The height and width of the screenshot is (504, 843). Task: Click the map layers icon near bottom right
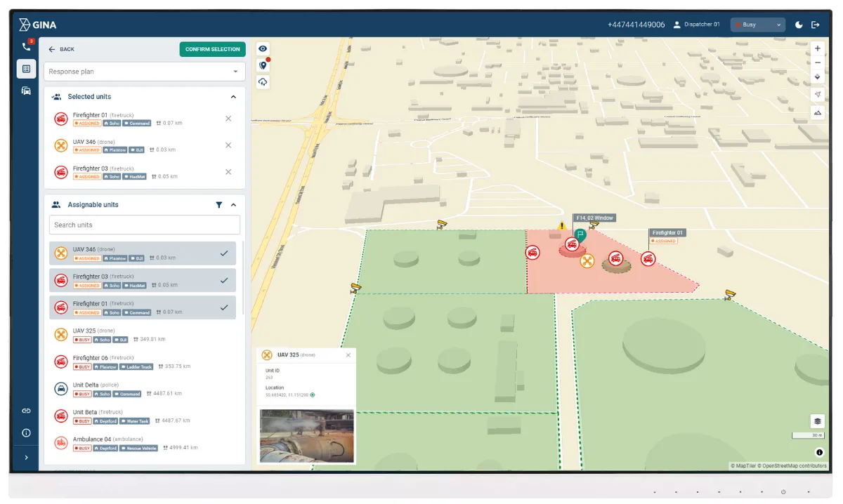pos(817,420)
